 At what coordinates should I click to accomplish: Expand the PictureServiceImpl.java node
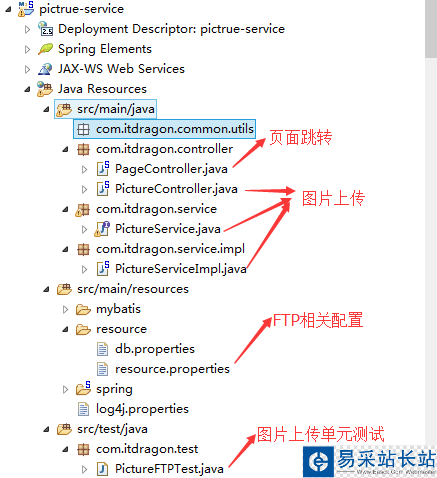click(85, 270)
